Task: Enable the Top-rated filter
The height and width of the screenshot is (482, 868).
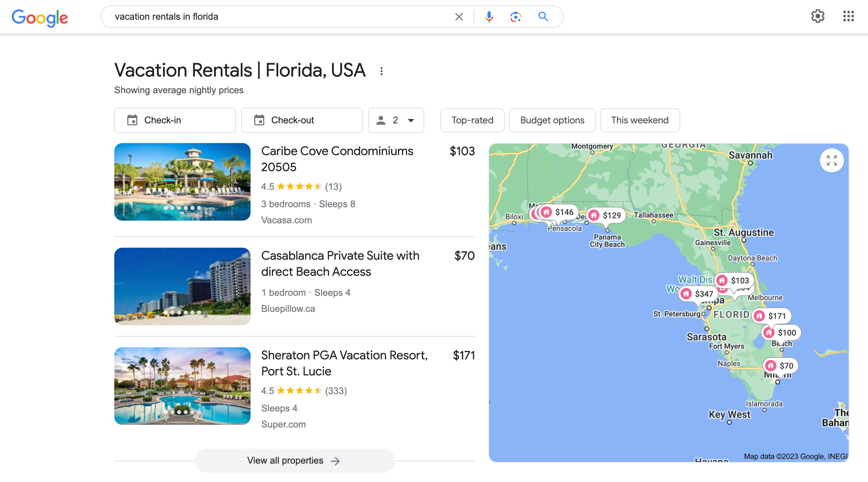Action: tap(472, 120)
